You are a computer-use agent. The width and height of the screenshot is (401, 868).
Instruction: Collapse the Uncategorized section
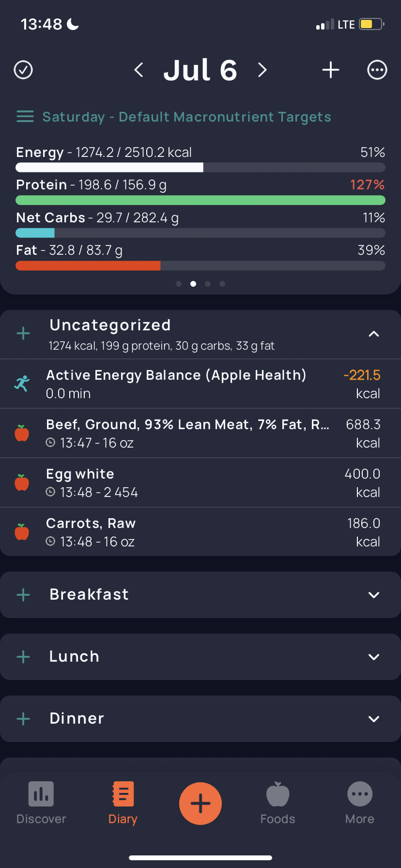374,334
